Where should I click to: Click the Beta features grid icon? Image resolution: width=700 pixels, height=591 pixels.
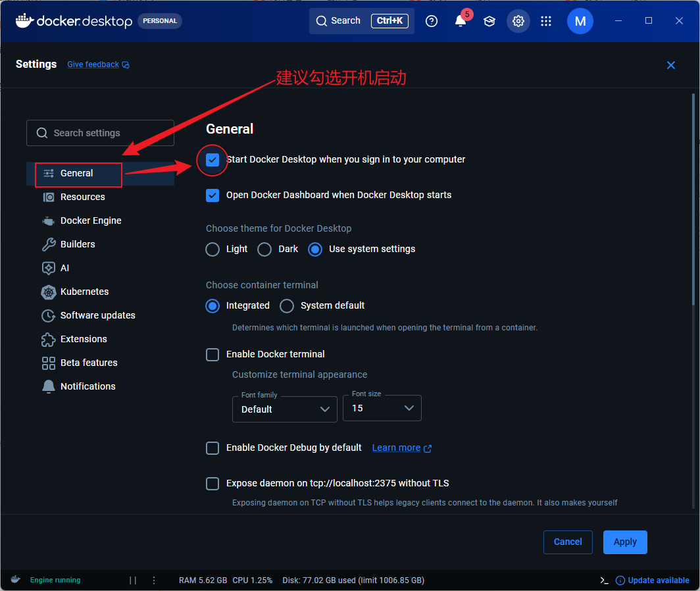click(x=48, y=363)
